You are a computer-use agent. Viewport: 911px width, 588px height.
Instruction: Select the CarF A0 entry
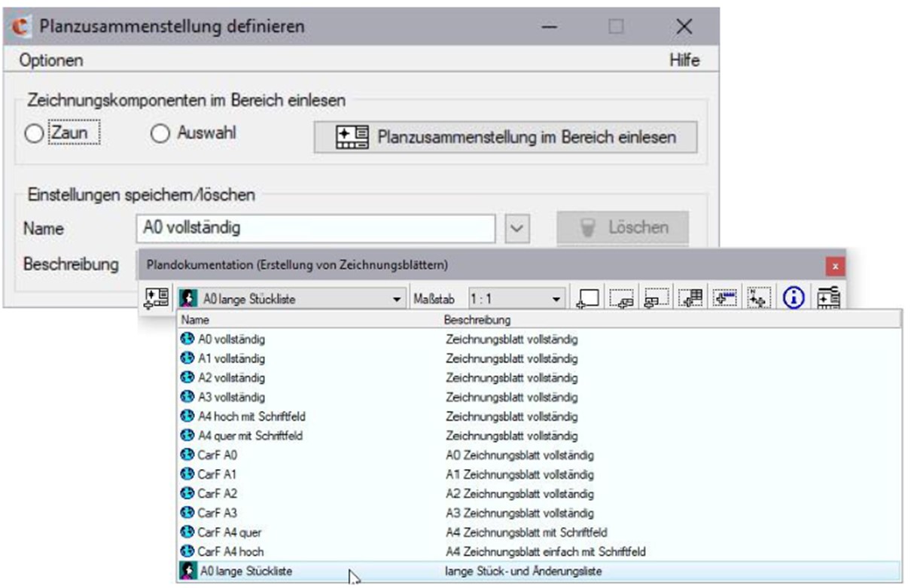pos(541,455)
